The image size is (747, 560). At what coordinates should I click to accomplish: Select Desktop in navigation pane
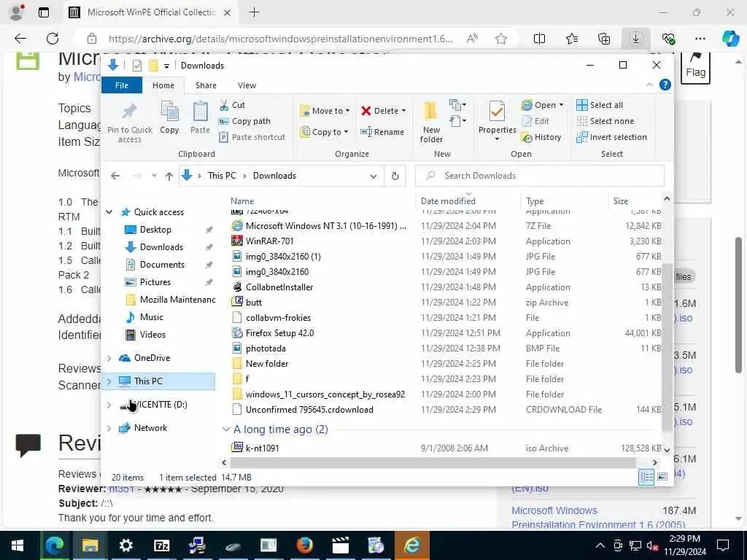click(155, 230)
